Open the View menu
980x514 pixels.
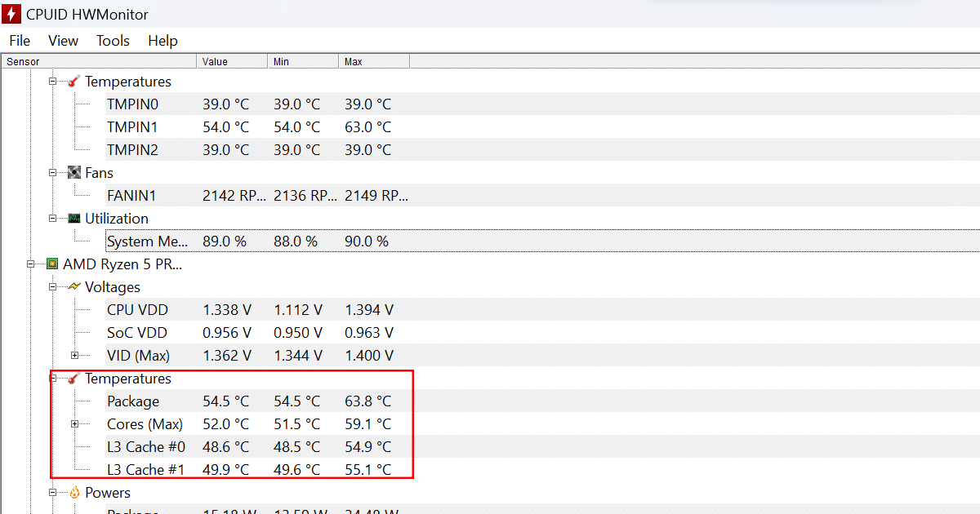pyautogui.click(x=63, y=41)
